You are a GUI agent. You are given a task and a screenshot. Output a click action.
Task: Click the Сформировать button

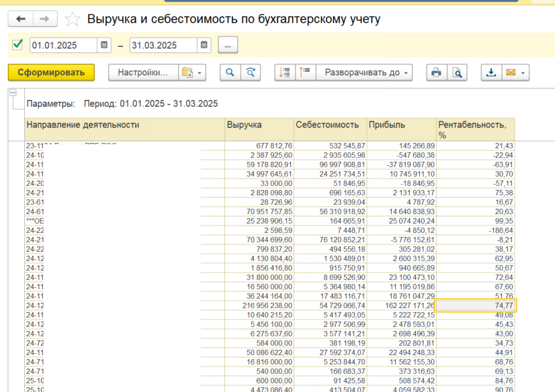[x=51, y=72]
